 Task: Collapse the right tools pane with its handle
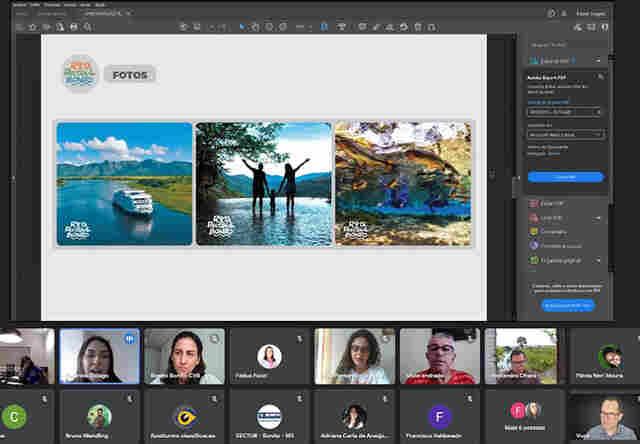click(x=515, y=187)
